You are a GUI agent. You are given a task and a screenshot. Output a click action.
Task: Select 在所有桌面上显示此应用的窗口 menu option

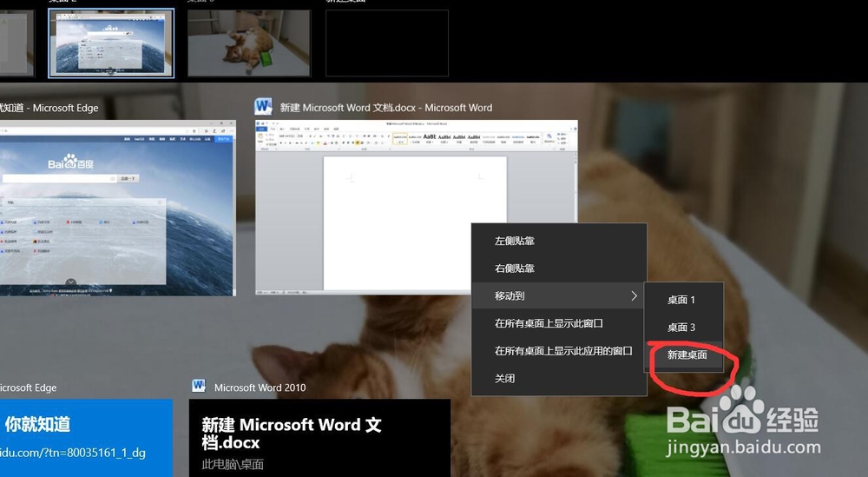[559, 351]
